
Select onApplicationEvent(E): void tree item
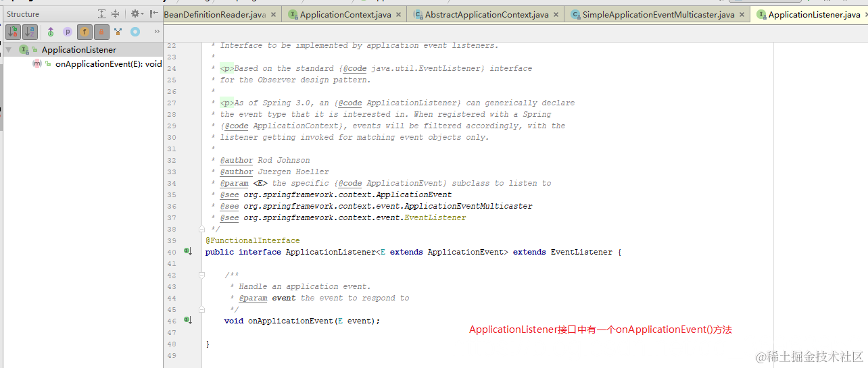(x=109, y=64)
